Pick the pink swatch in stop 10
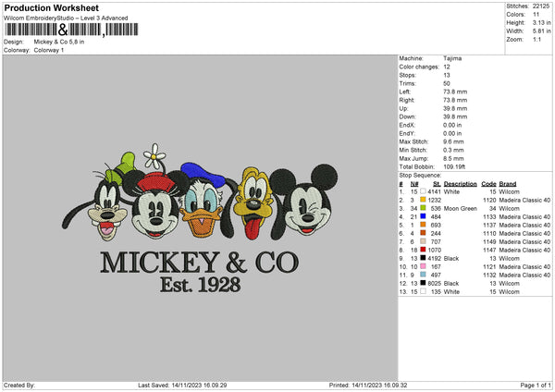Image resolution: width=555 pixels, height=392 pixels. point(423,266)
